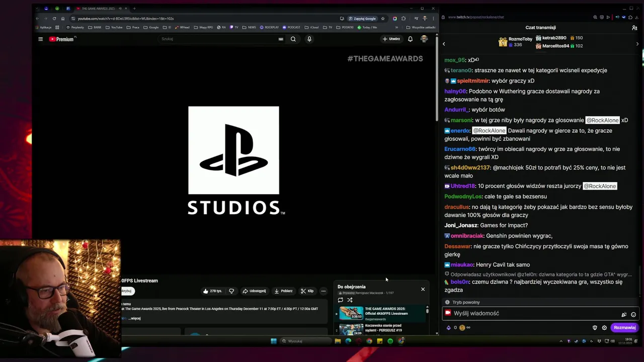Open Windows Start menu on taskbar
The width and height of the screenshot is (644, 362).
274,341
